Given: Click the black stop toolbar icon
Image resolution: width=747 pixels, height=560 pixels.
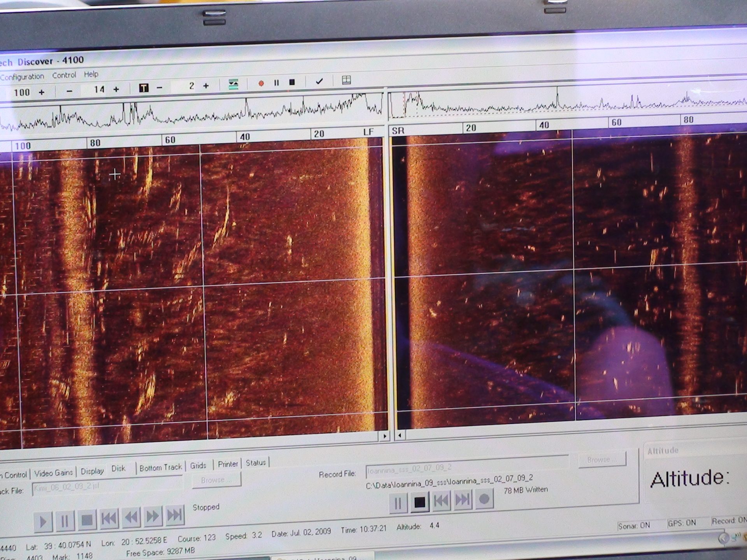Looking at the screenshot, I should (x=292, y=82).
